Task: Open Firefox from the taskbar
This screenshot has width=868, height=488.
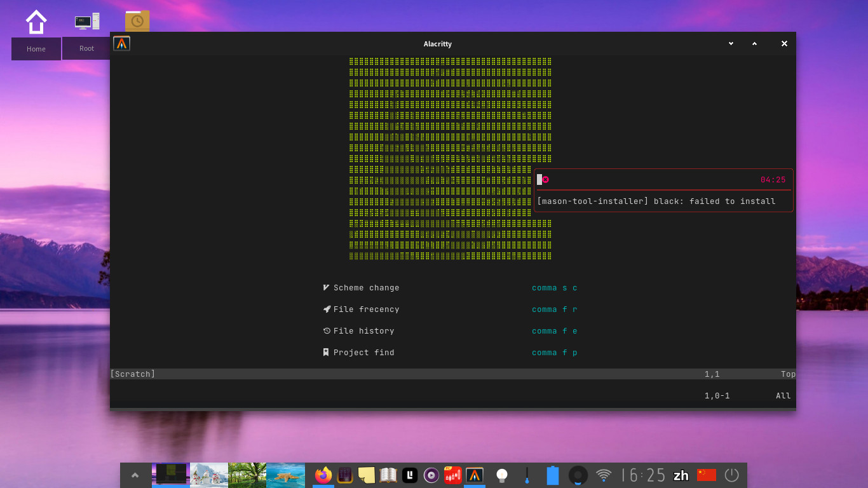Action: click(323, 475)
